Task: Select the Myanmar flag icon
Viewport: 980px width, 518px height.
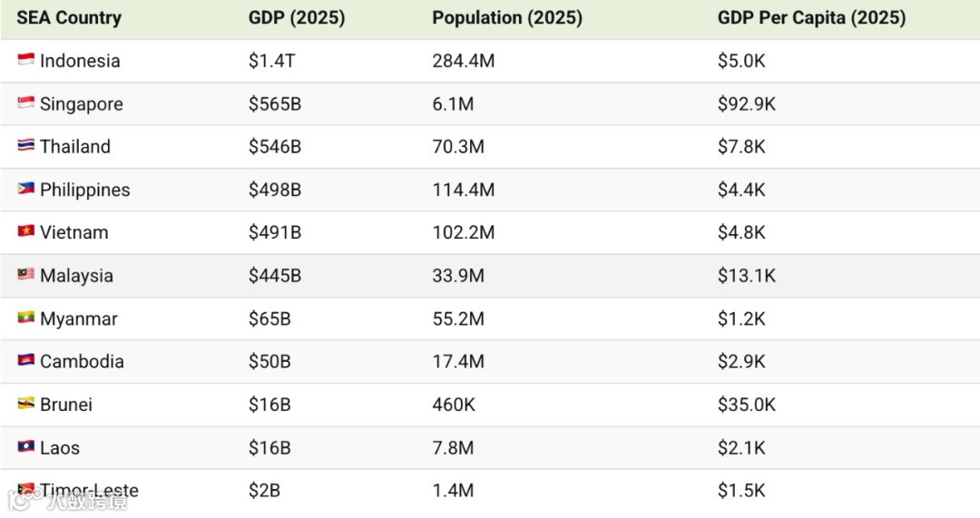Action: pyautogui.click(x=25, y=318)
